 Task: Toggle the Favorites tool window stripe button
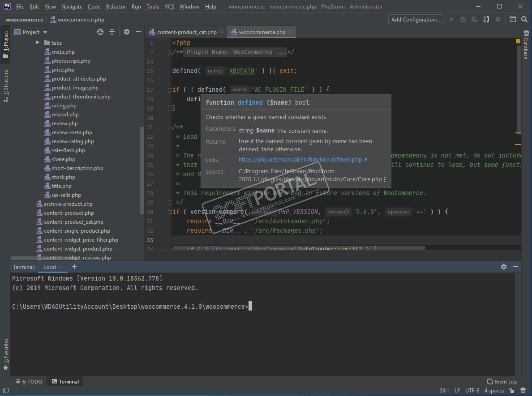coord(6,353)
